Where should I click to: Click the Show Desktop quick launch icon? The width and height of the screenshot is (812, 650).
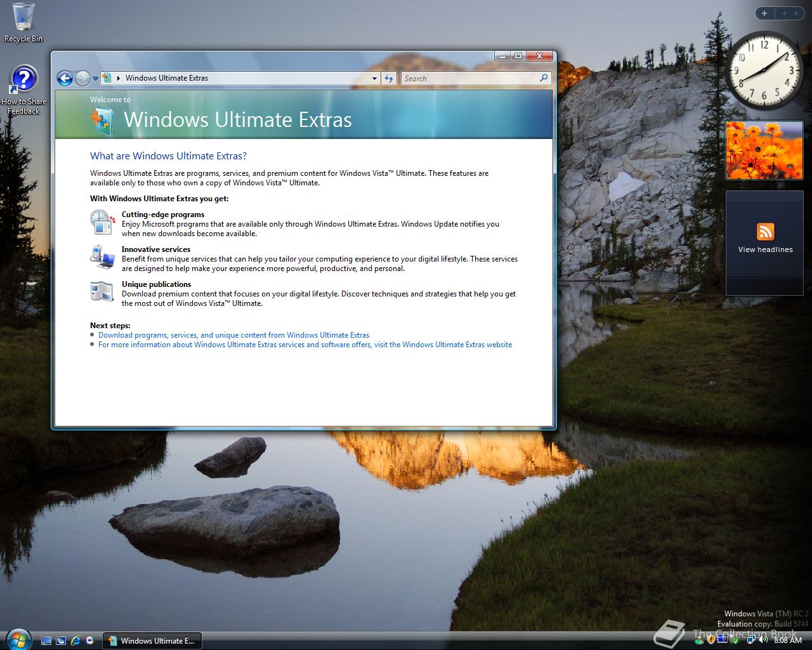pyautogui.click(x=46, y=641)
